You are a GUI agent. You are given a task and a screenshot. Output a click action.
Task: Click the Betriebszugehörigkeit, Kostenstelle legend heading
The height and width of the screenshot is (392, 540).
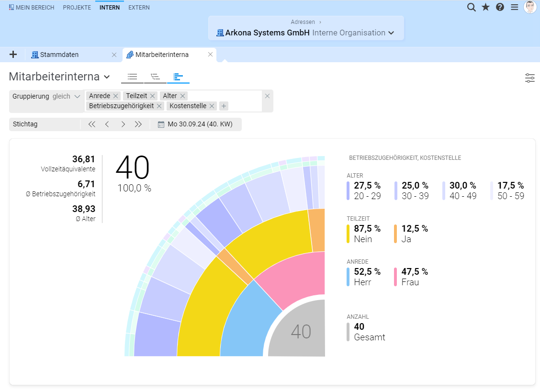point(405,158)
